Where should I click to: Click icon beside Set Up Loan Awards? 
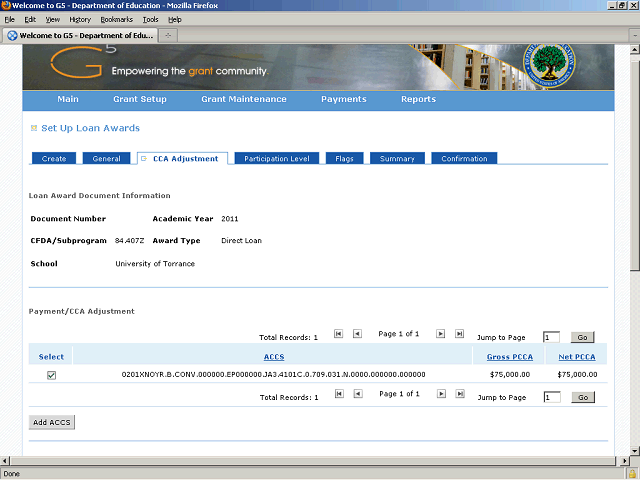click(34, 128)
